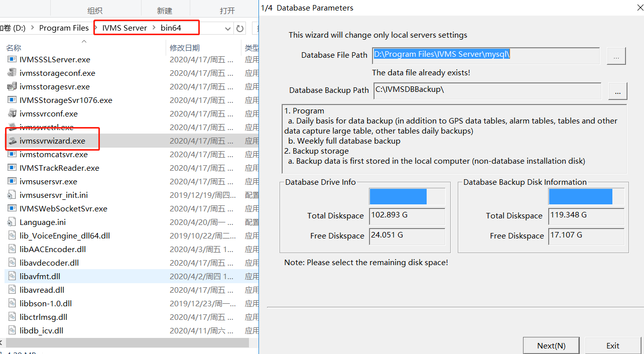Image resolution: width=644 pixels, height=354 pixels.
Task: Open the address bar history dropdown
Action: click(228, 28)
